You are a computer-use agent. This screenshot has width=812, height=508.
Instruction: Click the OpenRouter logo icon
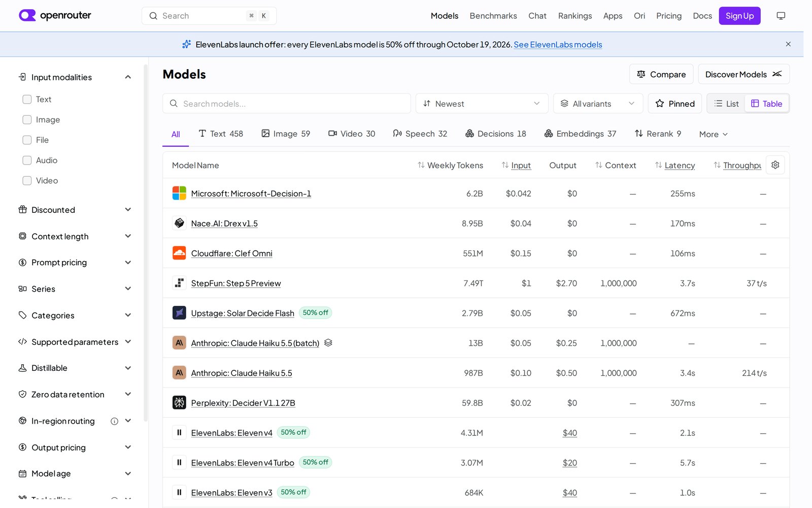click(x=27, y=15)
